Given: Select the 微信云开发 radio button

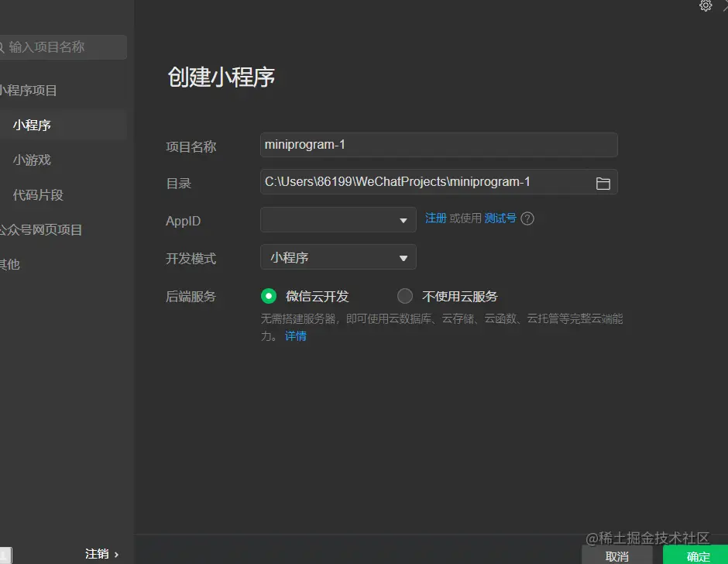Looking at the screenshot, I should coord(269,296).
